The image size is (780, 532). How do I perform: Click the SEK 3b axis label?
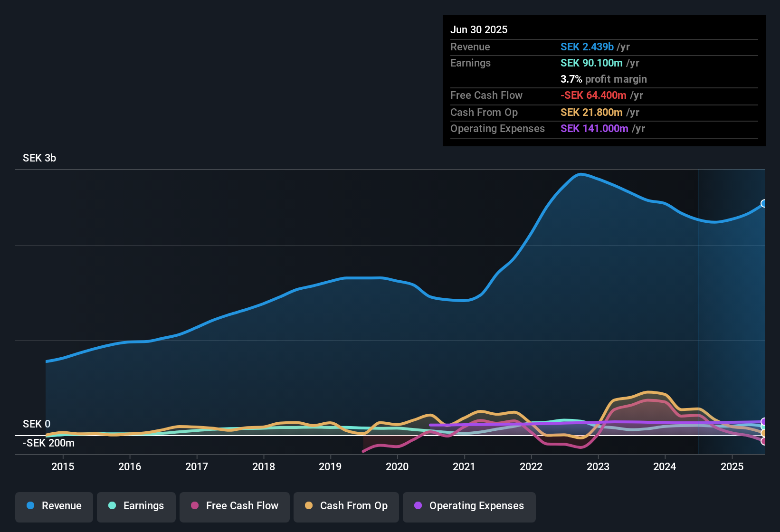(39, 158)
